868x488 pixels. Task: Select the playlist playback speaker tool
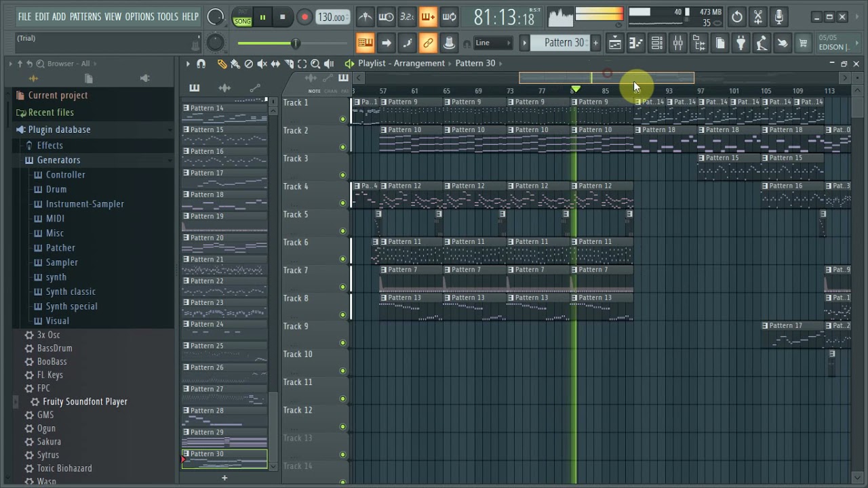(x=329, y=64)
